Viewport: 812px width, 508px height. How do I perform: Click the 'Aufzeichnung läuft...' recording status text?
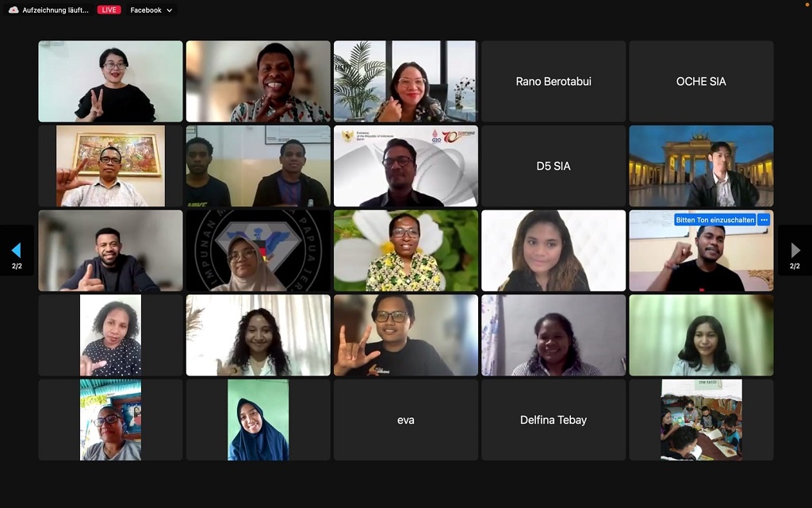pos(56,10)
